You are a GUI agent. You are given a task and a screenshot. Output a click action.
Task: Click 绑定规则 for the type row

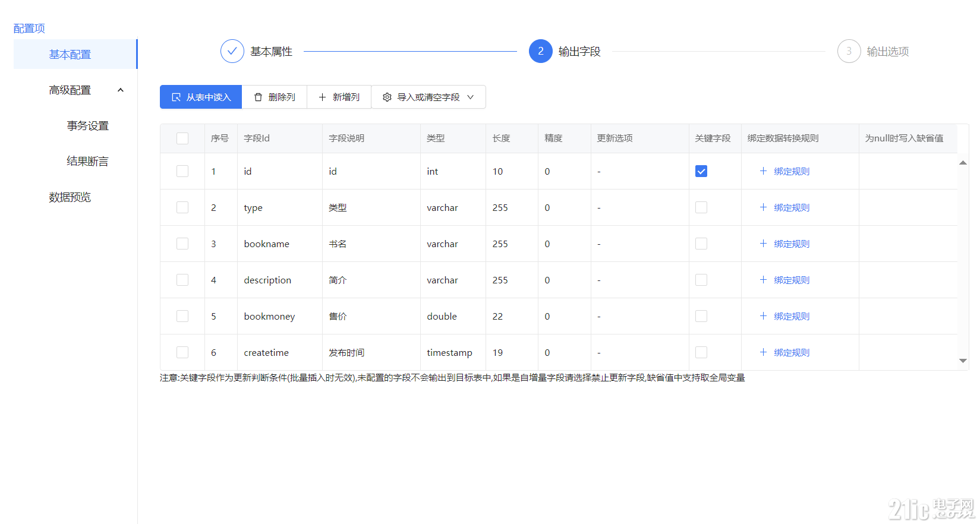784,207
